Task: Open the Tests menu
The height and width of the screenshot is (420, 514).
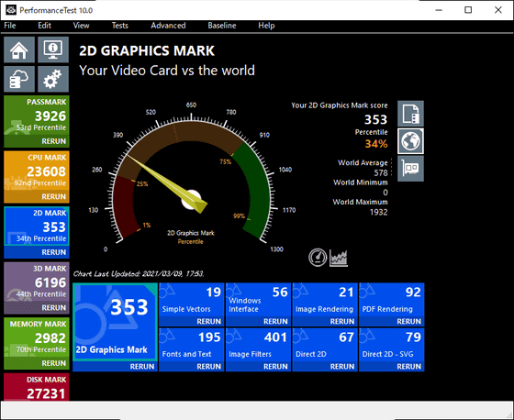Action: pos(119,26)
